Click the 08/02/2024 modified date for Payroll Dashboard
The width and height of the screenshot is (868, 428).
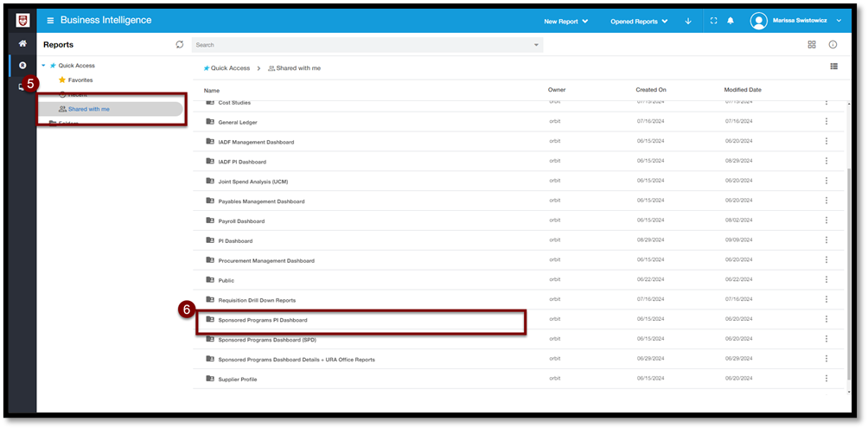tap(738, 220)
